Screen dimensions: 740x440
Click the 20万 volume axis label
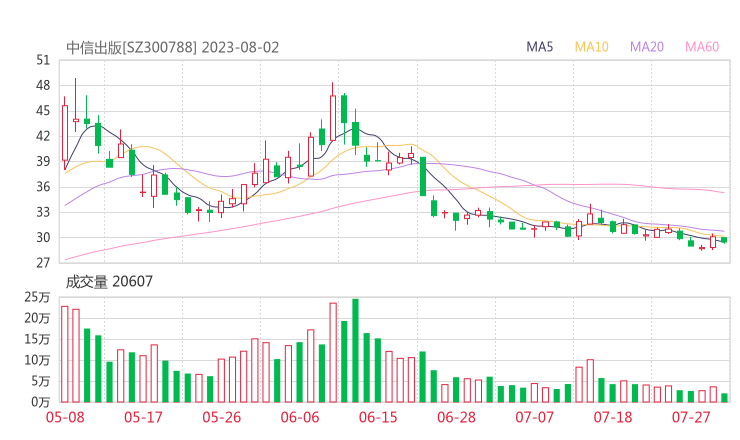(37, 318)
